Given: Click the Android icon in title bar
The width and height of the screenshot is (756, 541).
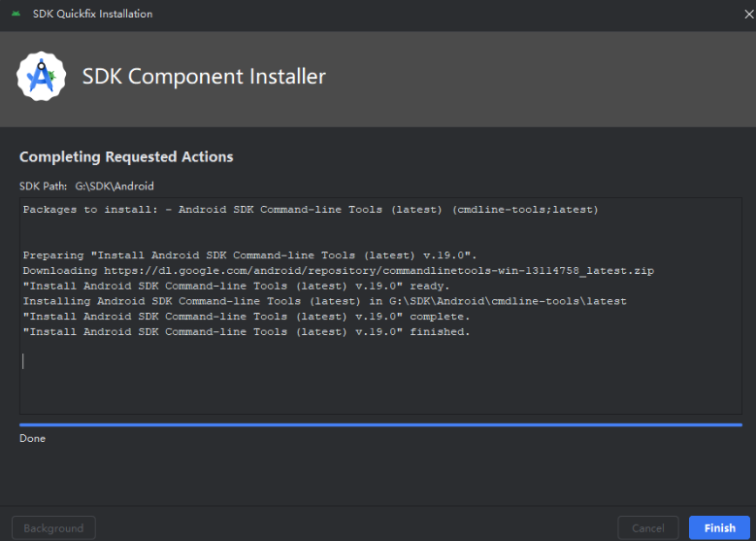Looking at the screenshot, I should tap(16, 14).
